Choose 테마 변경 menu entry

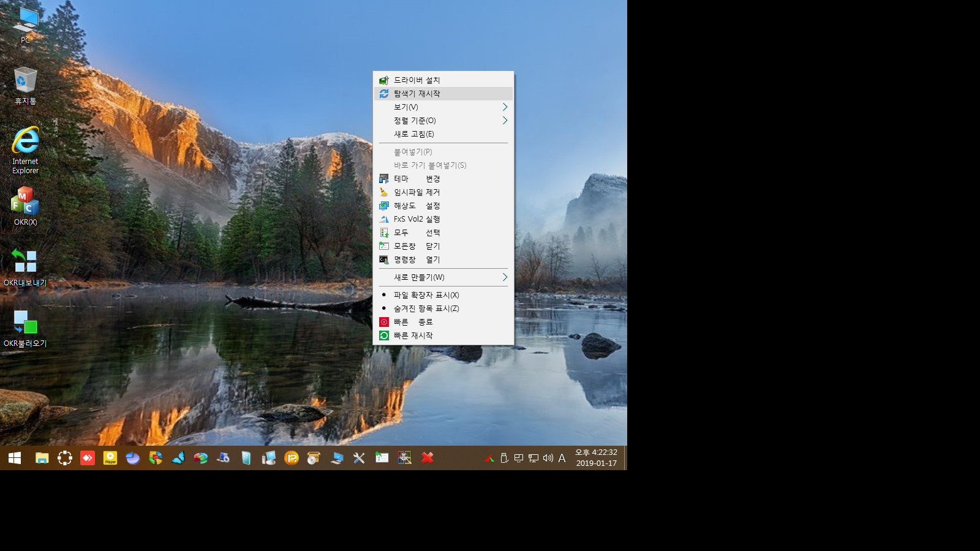(x=443, y=179)
